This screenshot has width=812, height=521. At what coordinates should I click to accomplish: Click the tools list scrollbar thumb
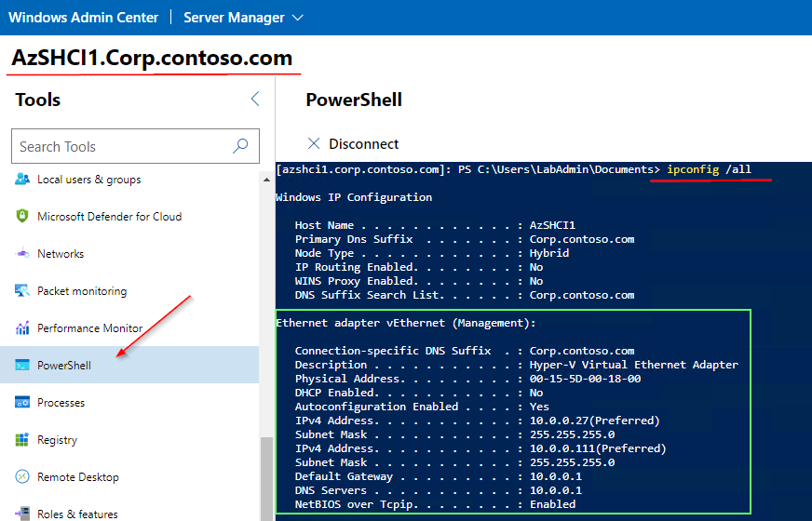click(x=266, y=478)
